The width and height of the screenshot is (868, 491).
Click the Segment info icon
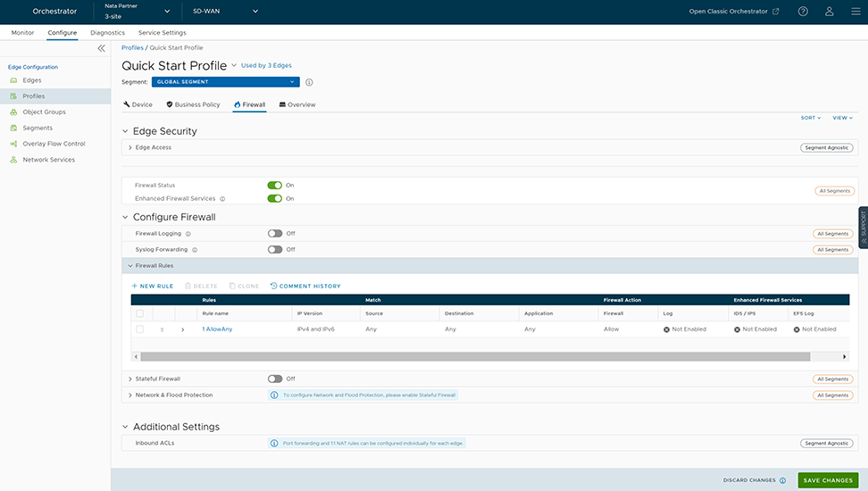coord(309,82)
